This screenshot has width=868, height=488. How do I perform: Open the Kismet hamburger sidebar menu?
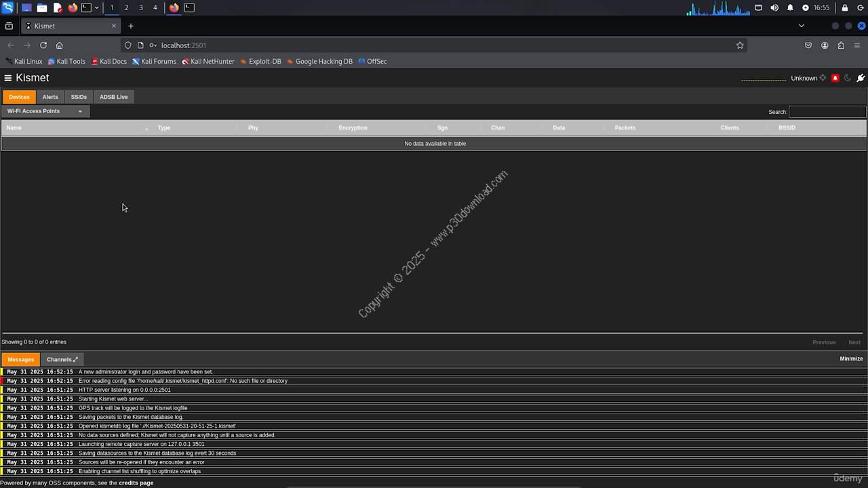coord(8,78)
